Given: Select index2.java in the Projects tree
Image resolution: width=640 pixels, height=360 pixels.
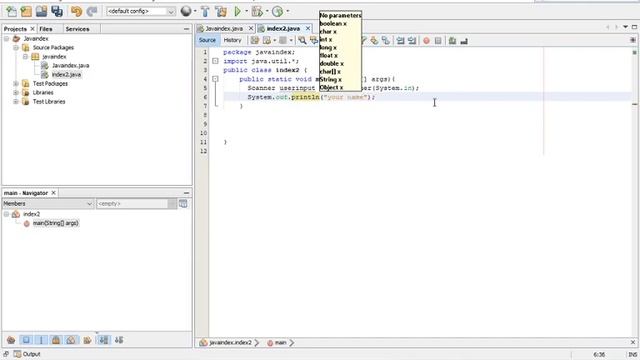Looking at the screenshot, I should [66, 75].
